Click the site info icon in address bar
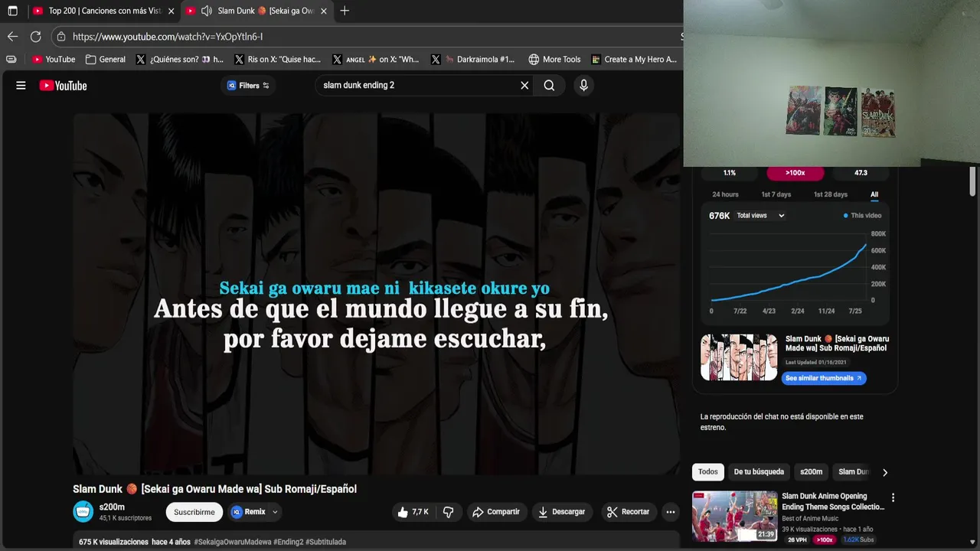 61,36
